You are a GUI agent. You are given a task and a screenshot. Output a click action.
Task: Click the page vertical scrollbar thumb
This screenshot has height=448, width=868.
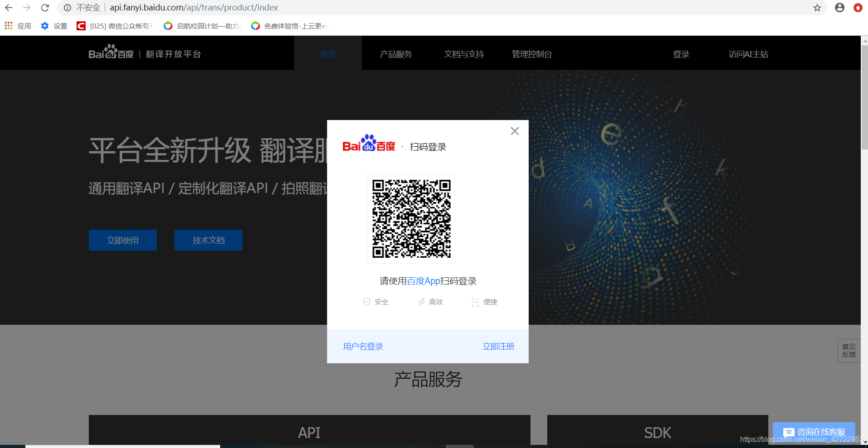coord(864,97)
